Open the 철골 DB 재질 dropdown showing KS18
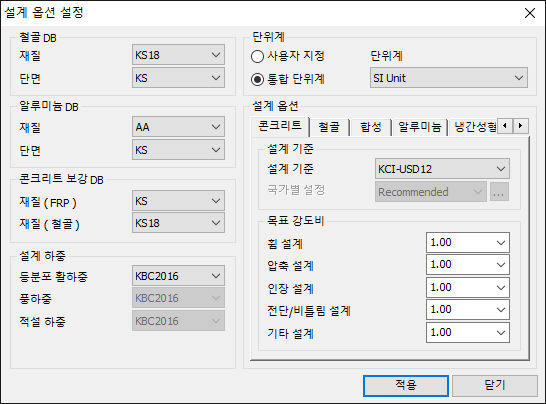The height and width of the screenshot is (404, 546). point(178,55)
